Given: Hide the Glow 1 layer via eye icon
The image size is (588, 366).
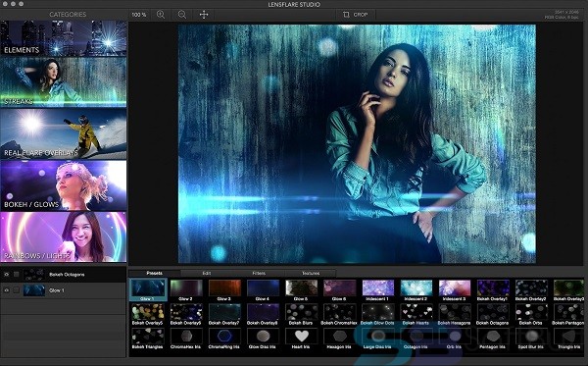Looking at the screenshot, I should click(x=7, y=290).
